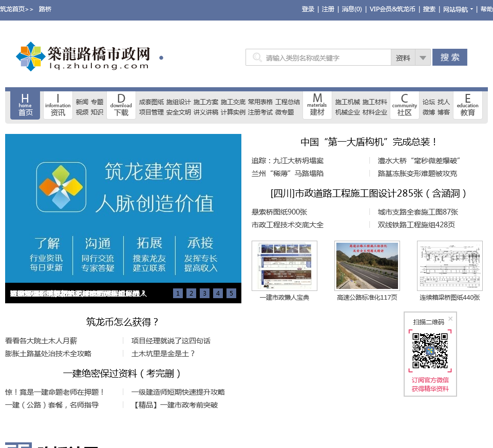Open 双线铁路工程施组428页 link
This screenshot has width=493, height=448.
(x=416, y=225)
